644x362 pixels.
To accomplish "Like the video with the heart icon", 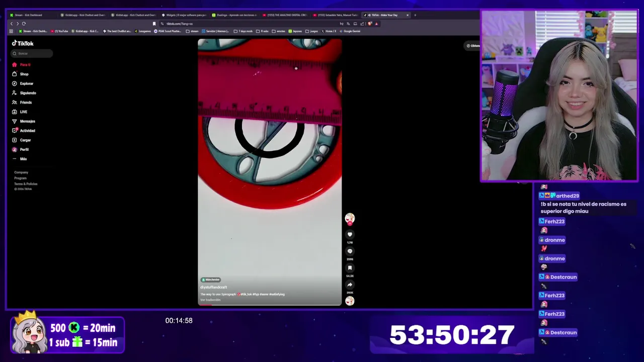I will tap(350, 234).
